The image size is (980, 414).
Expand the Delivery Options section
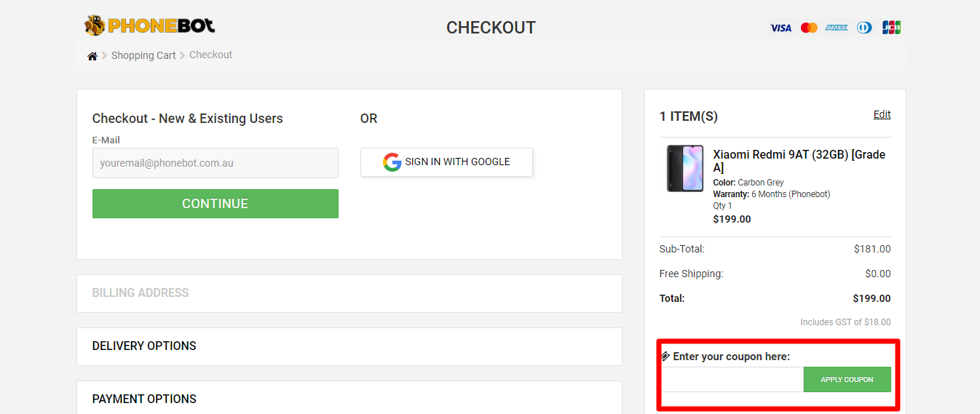pyautogui.click(x=349, y=346)
